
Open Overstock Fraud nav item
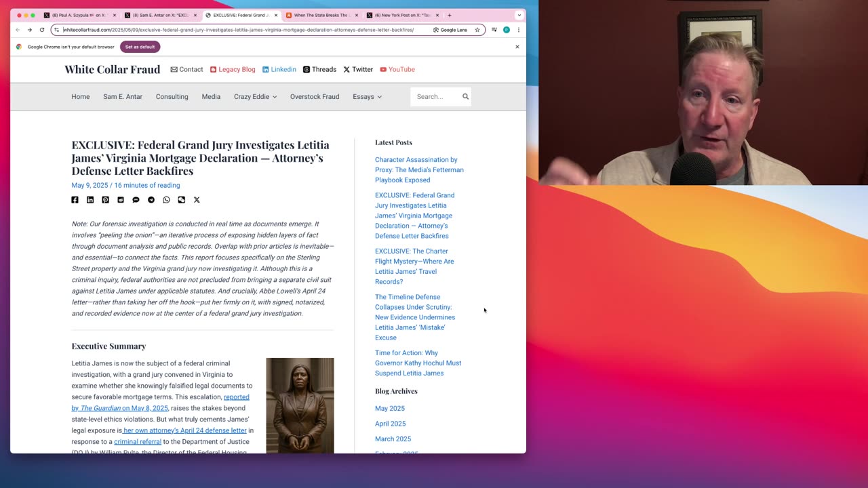pos(315,97)
